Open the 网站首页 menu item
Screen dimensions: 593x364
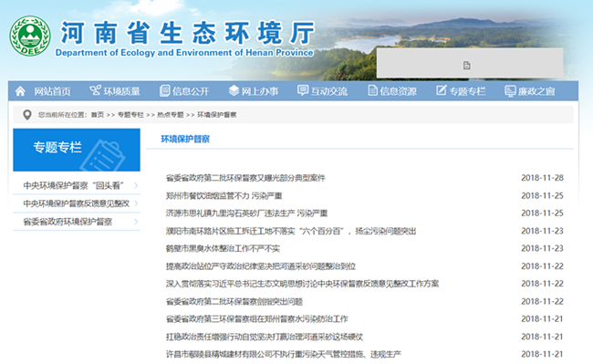pyautogui.click(x=53, y=91)
